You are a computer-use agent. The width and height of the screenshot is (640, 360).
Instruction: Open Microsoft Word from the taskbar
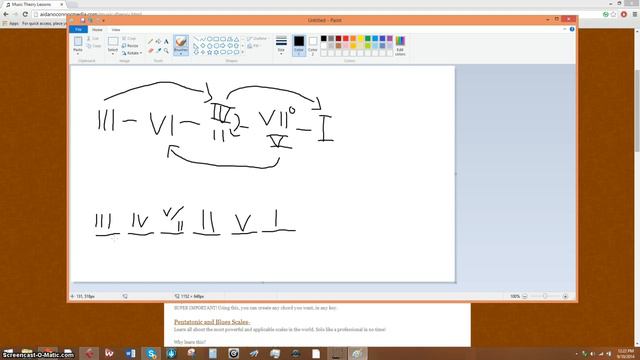pyautogui.click(x=131, y=353)
